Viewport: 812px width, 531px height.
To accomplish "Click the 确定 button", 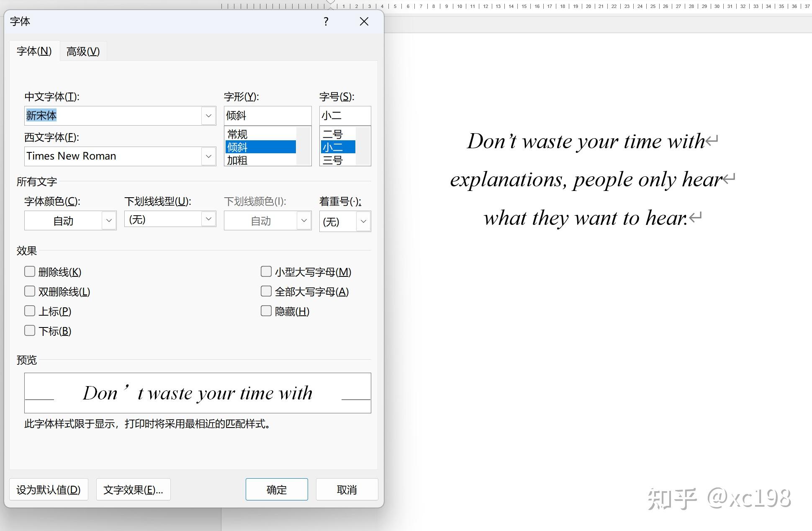I will point(277,490).
